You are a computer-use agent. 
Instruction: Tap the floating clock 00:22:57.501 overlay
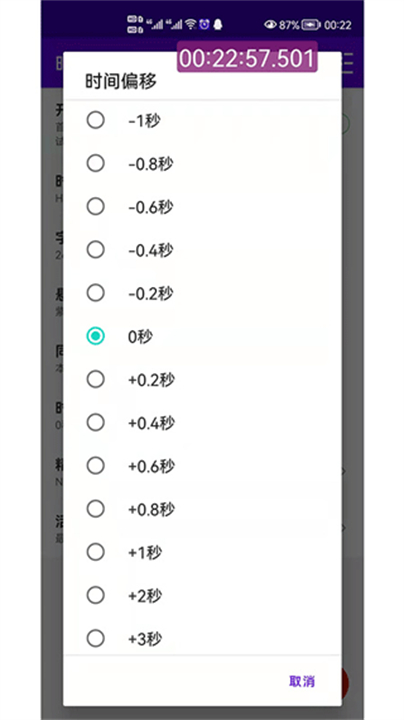[247, 57]
